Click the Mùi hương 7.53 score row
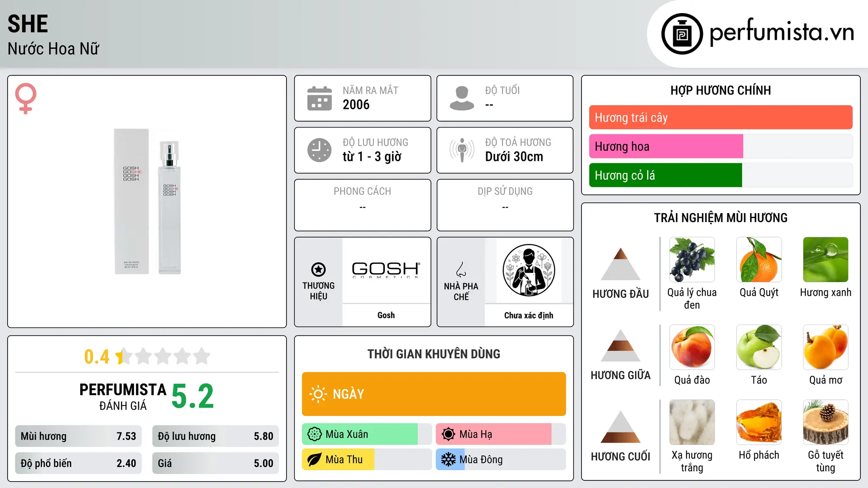 point(78,436)
